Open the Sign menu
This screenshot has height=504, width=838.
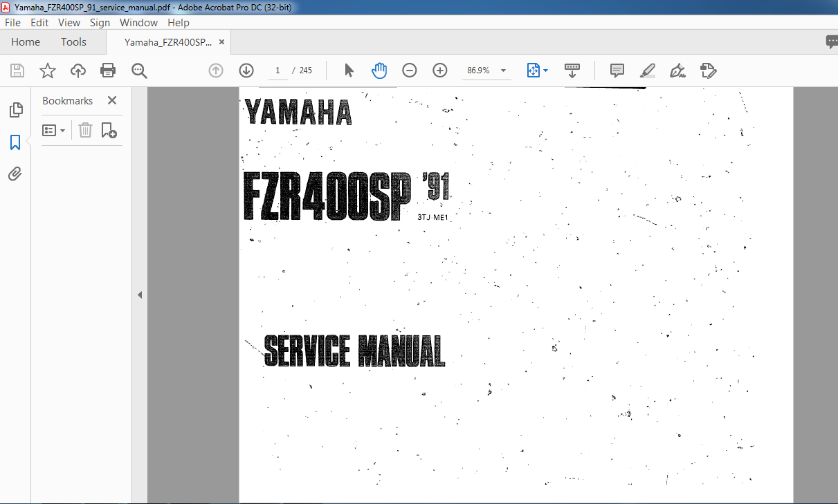100,23
